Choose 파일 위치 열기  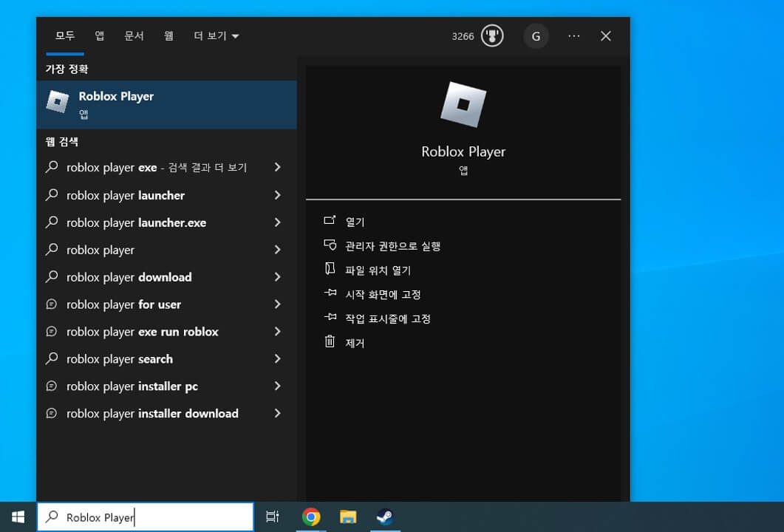pos(378,270)
